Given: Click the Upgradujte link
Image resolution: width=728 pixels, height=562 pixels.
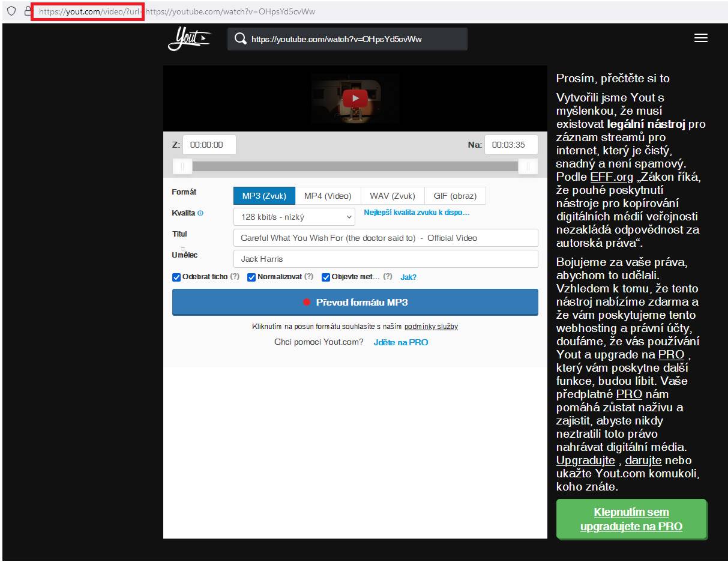Looking at the screenshot, I should point(586,461).
